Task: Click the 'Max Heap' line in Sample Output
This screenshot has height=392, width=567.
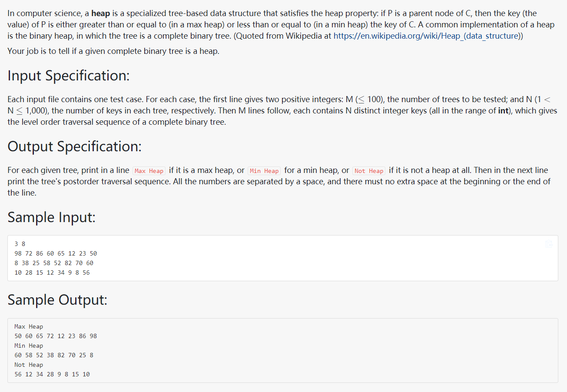Action: pyautogui.click(x=29, y=326)
